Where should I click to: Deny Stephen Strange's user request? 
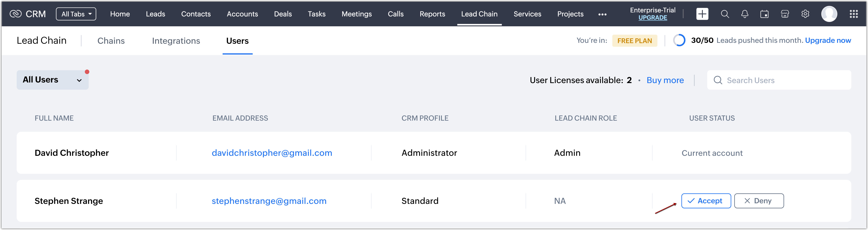[759, 201]
